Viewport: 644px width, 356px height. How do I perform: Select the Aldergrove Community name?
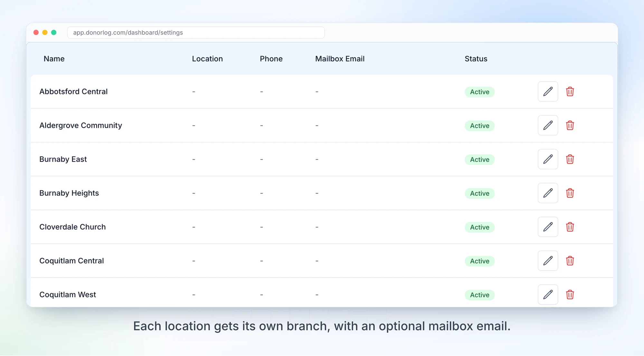tap(80, 125)
